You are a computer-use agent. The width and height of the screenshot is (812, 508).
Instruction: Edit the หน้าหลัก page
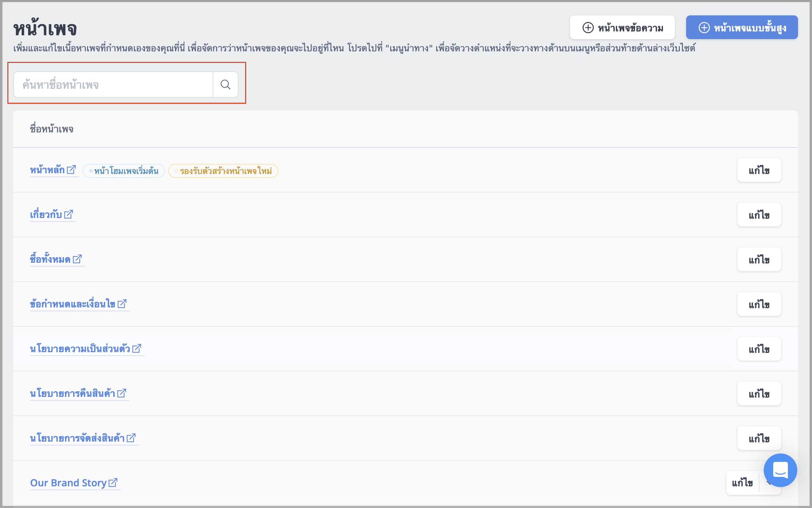coord(759,170)
